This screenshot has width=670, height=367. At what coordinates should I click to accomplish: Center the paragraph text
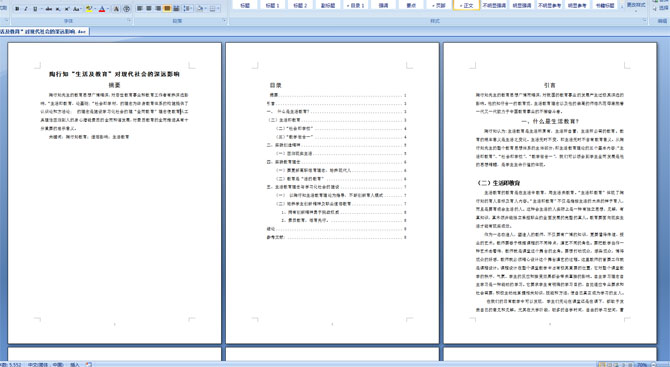click(x=149, y=9)
